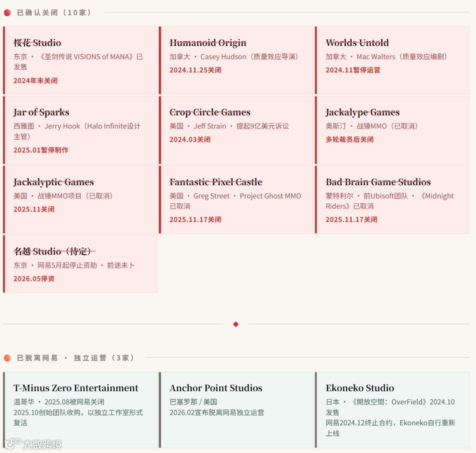476x453 pixels.
Task: Select the 桜花 Studio card title
Action: (37, 43)
